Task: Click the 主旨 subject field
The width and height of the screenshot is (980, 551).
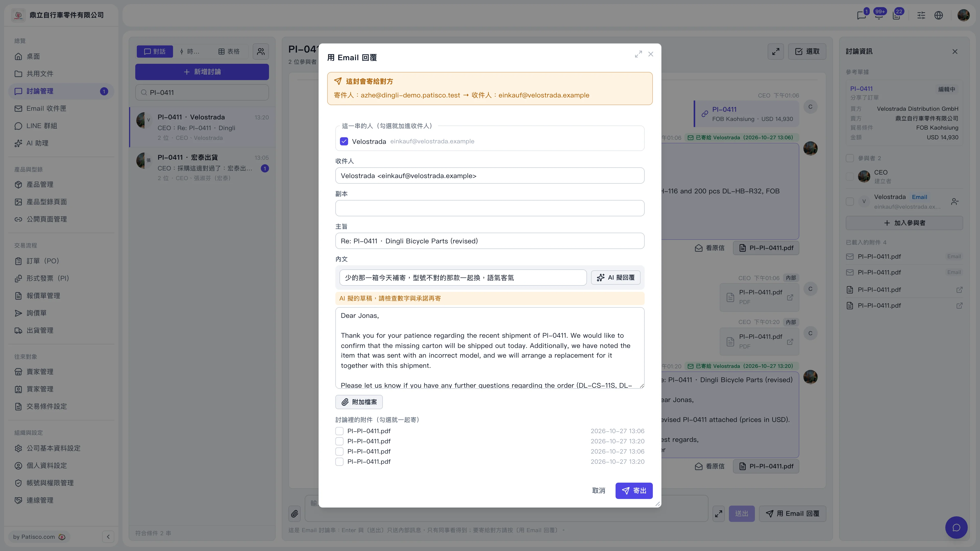Action: pos(490,241)
